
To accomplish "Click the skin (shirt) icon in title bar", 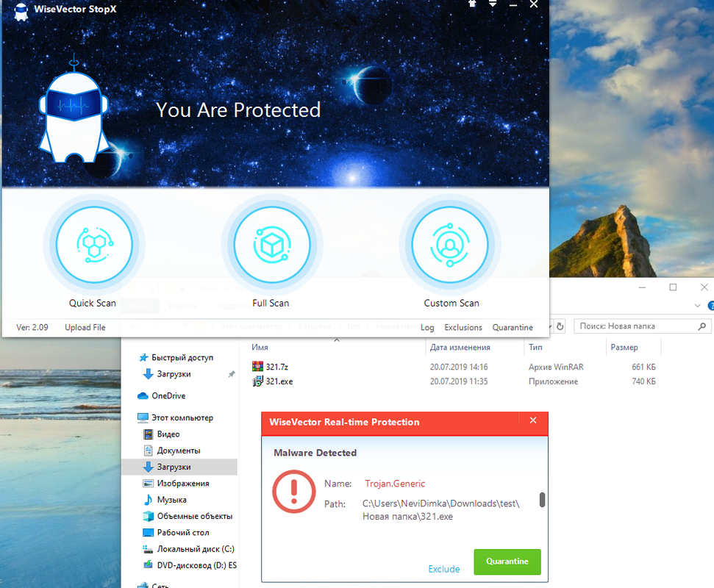I will (472, 4).
